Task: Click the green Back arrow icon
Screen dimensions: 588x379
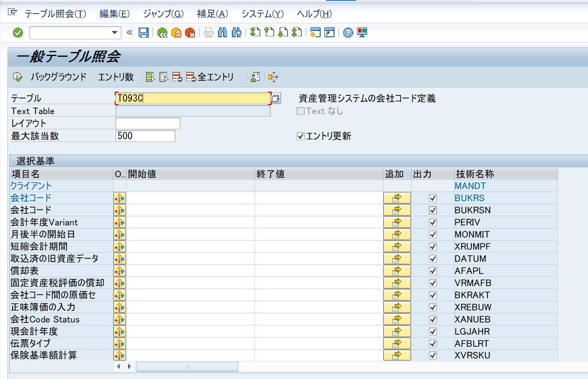Action: point(162,33)
